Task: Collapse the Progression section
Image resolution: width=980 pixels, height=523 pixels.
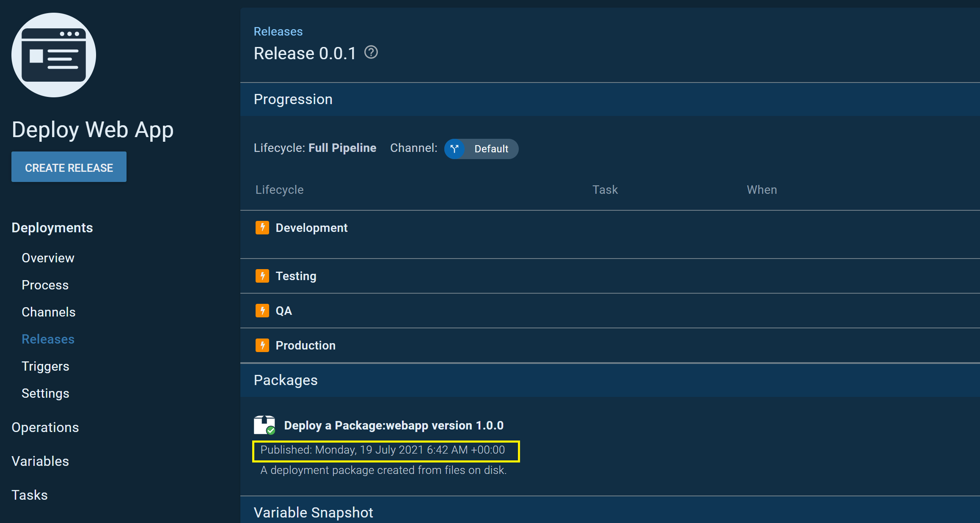Action: [x=293, y=99]
